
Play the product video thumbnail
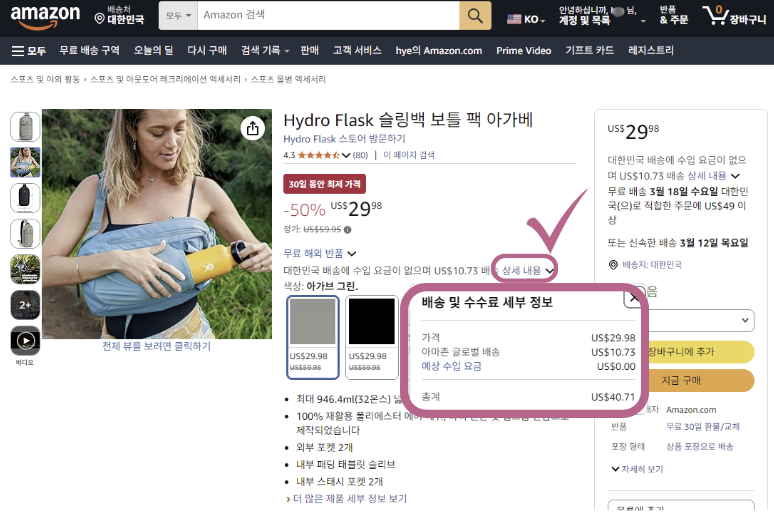[25, 341]
